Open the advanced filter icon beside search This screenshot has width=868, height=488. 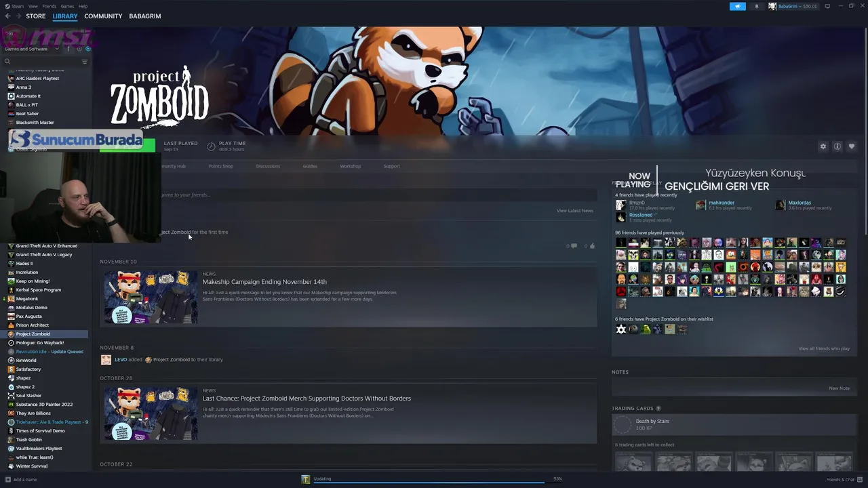coord(85,62)
